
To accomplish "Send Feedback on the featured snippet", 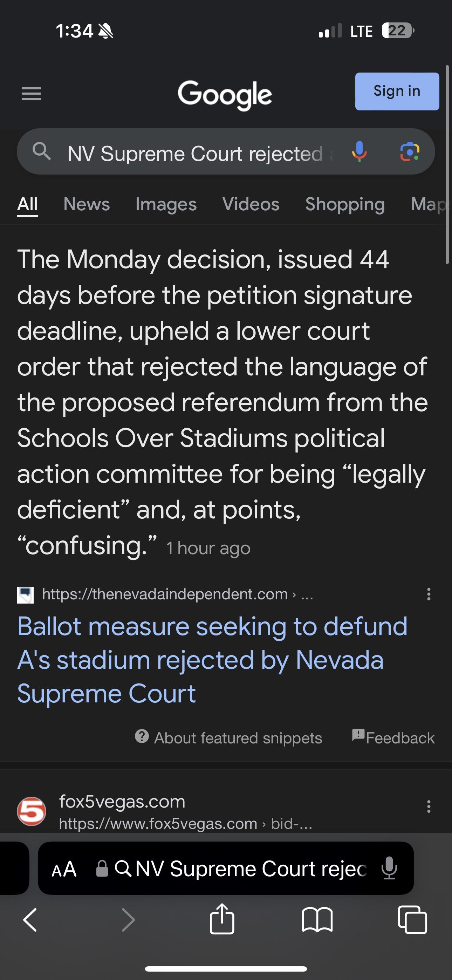I will tap(393, 738).
